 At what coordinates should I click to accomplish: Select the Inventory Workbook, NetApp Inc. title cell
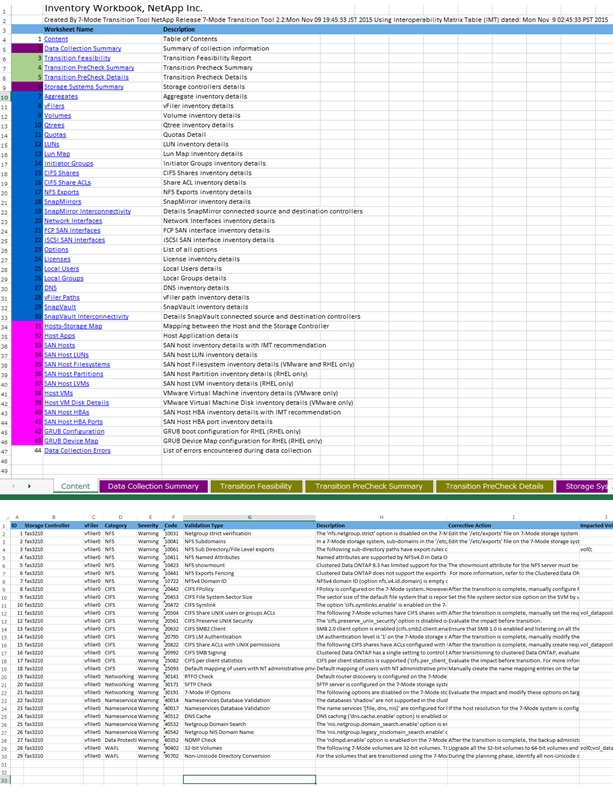coord(123,8)
